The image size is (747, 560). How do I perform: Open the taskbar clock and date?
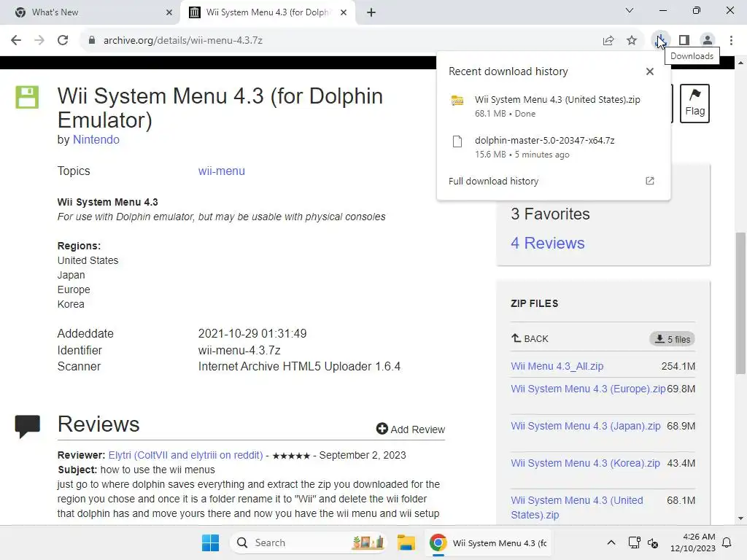tap(693, 542)
